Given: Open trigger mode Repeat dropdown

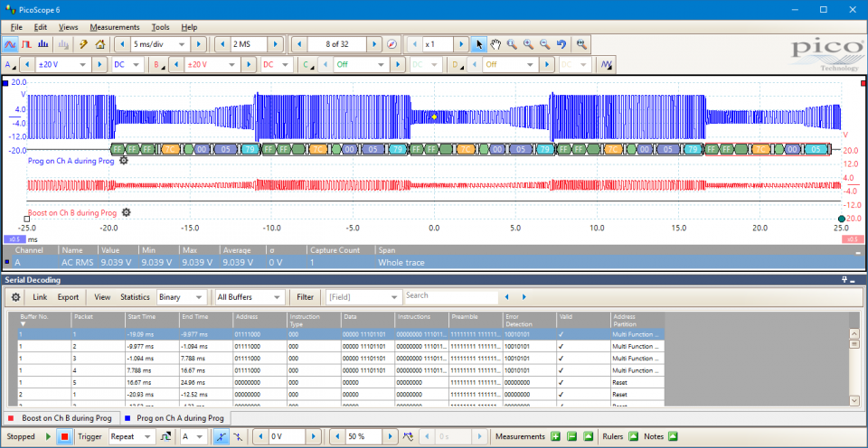Looking at the screenshot, I should tap(146, 436).
